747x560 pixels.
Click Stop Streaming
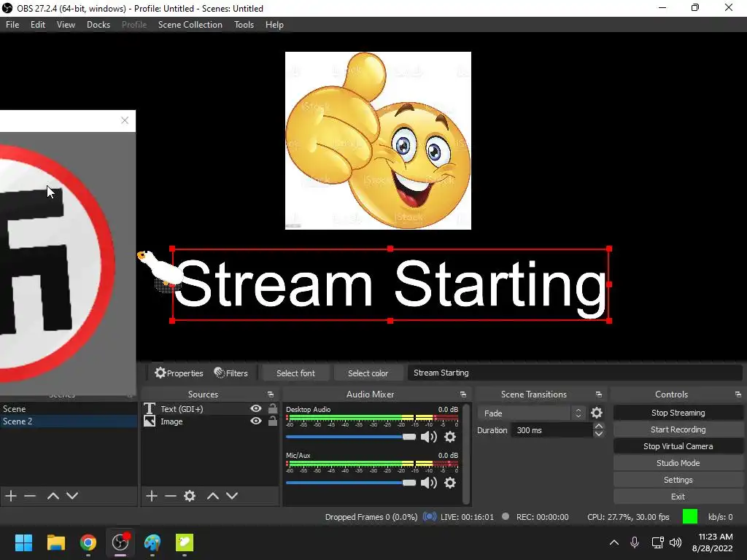coord(678,413)
